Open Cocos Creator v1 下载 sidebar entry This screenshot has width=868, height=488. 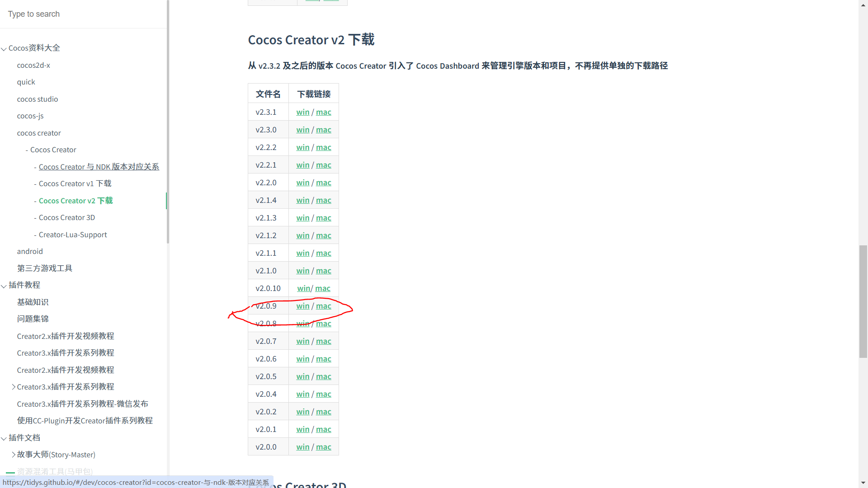point(75,183)
